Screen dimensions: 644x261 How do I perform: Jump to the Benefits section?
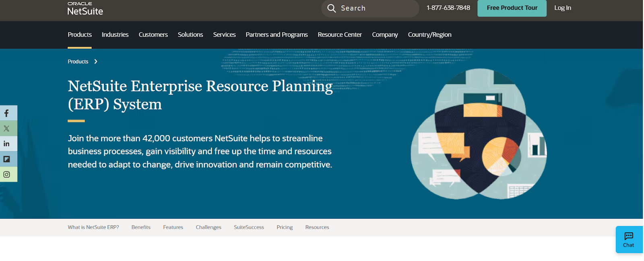pyautogui.click(x=141, y=227)
